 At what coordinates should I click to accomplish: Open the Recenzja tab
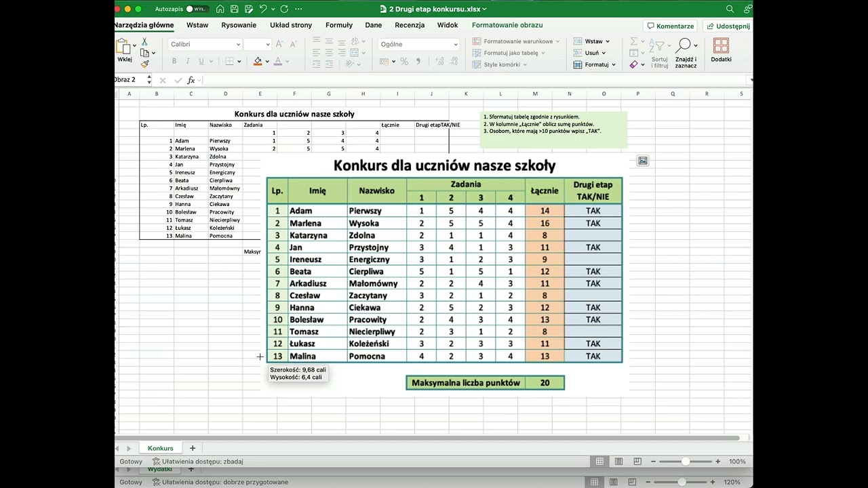click(410, 25)
